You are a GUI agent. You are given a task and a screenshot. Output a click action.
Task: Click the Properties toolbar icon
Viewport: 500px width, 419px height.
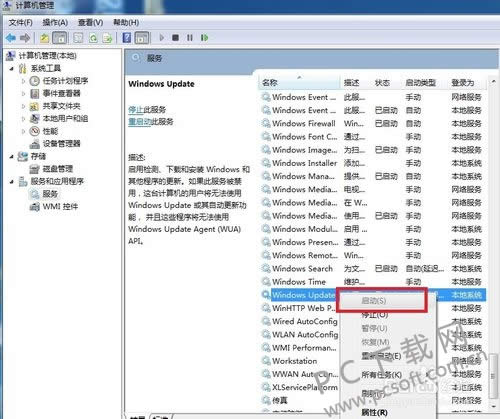click(78, 38)
